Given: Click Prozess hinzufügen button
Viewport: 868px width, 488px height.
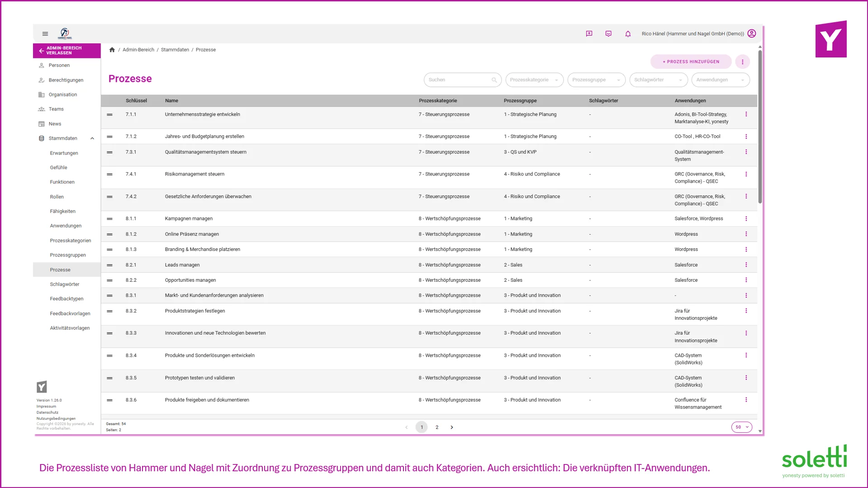Looking at the screenshot, I should (x=691, y=62).
